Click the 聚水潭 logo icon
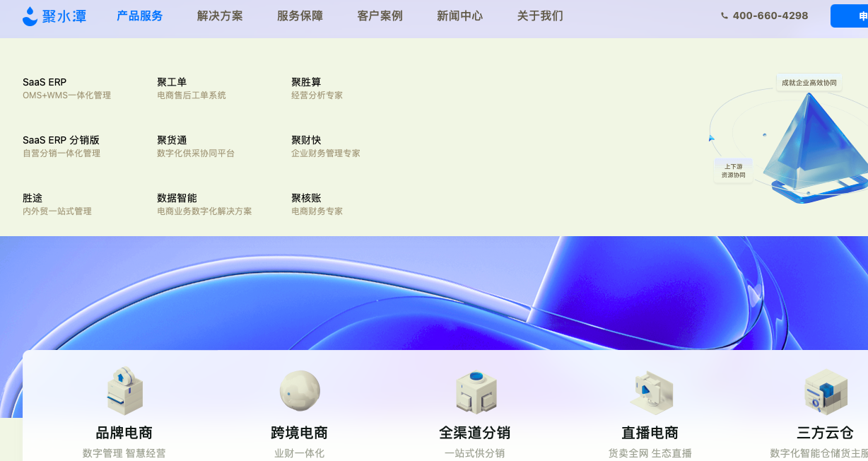868x461 pixels. [30, 16]
